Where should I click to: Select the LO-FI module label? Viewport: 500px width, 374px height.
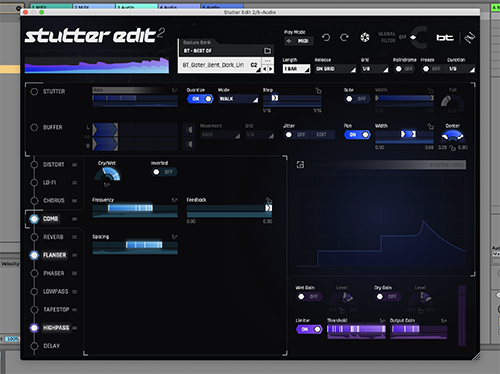pos(50,183)
